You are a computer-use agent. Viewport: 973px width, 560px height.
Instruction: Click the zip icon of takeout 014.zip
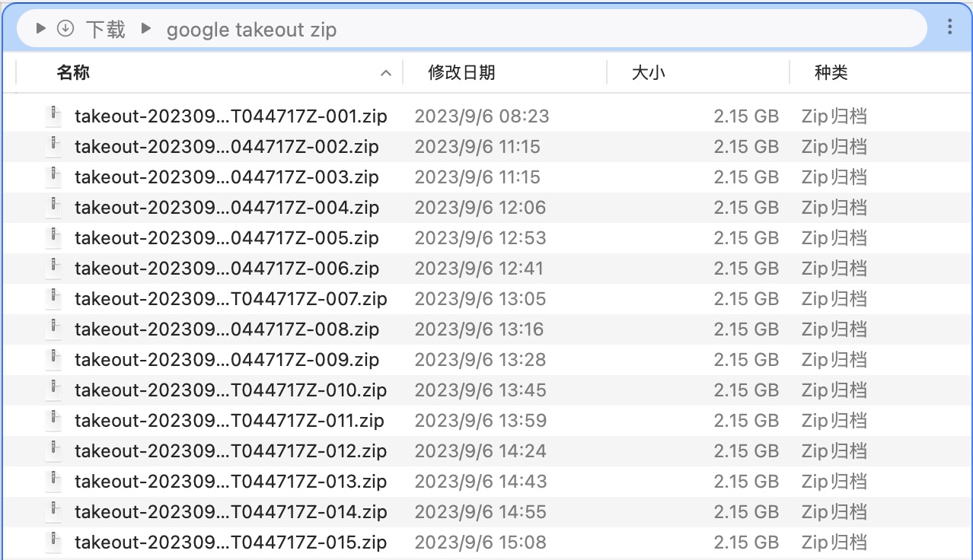click(53, 511)
